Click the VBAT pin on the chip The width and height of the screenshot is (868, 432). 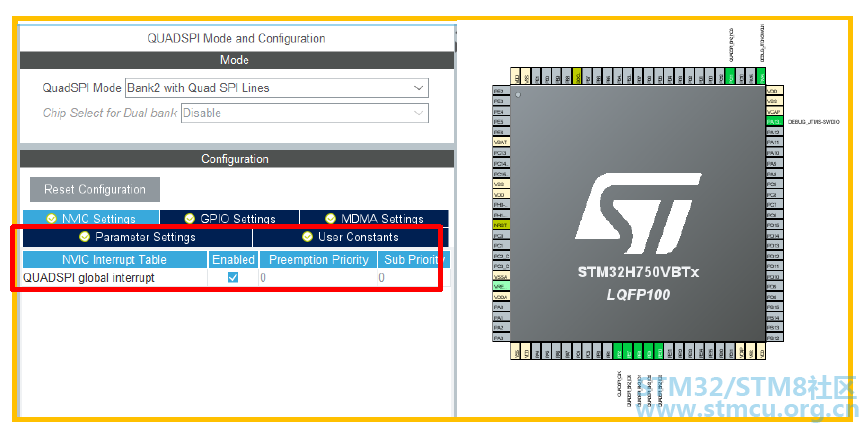[x=502, y=142]
